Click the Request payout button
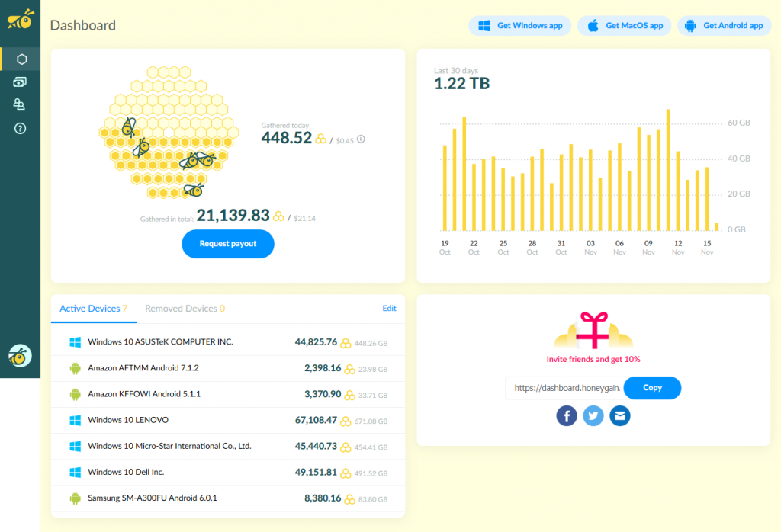 click(x=227, y=244)
